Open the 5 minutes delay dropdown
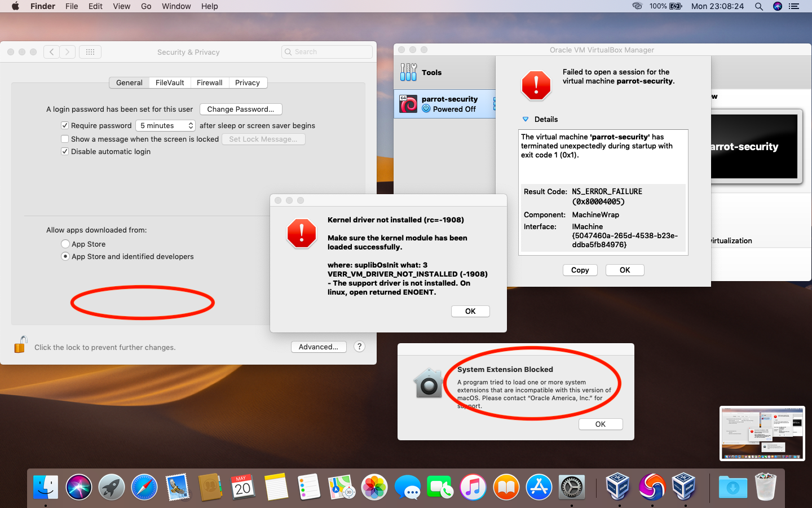Image resolution: width=812 pixels, height=508 pixels. [x=166, y=125]
